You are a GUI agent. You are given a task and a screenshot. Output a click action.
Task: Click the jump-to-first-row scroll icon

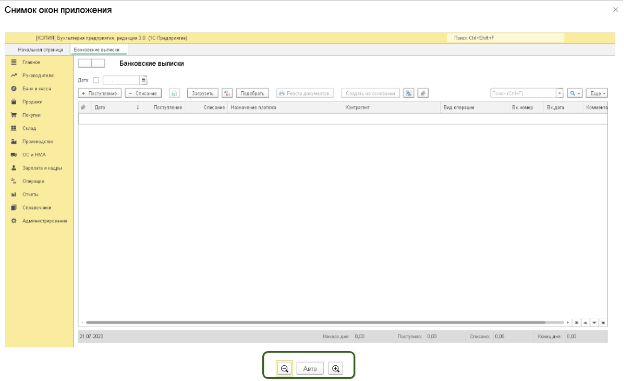pyautogui.click(x=576, y=322)
